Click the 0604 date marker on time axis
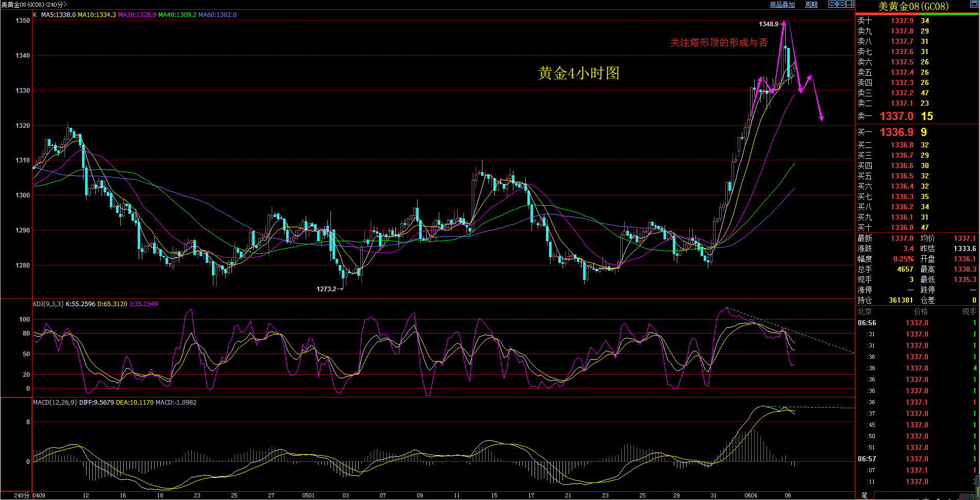The height and width of the screenshot is (500, 980). (x=751, y=495)
